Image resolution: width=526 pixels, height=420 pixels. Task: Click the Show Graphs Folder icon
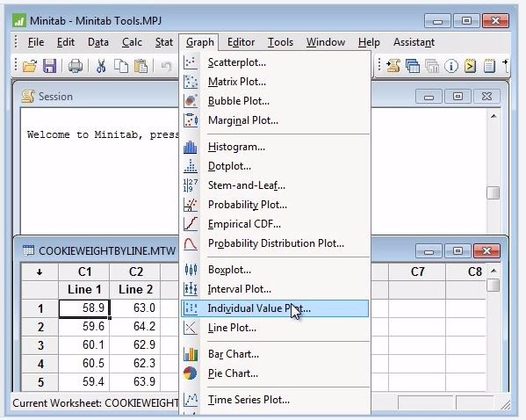(x=432, y=66)
